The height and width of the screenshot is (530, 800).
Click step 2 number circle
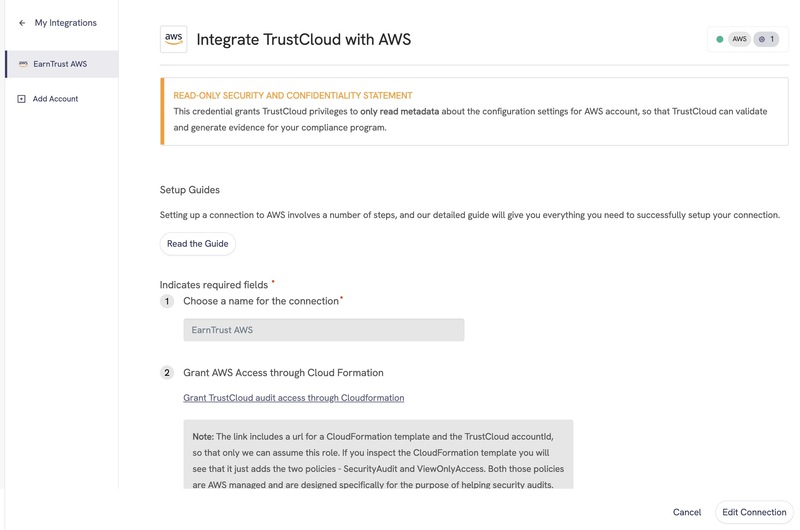(x=167, y=373)
